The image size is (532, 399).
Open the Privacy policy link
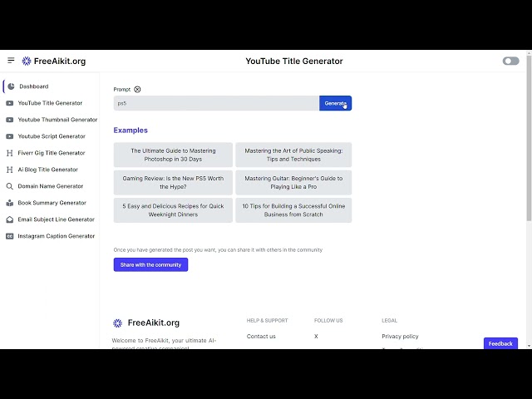click(400, 336)
